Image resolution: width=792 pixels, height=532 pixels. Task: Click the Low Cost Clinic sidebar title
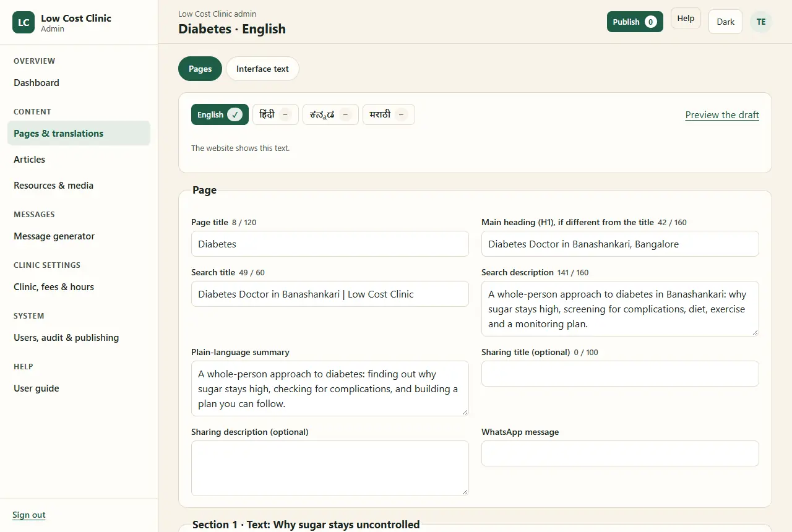point(76,18)
